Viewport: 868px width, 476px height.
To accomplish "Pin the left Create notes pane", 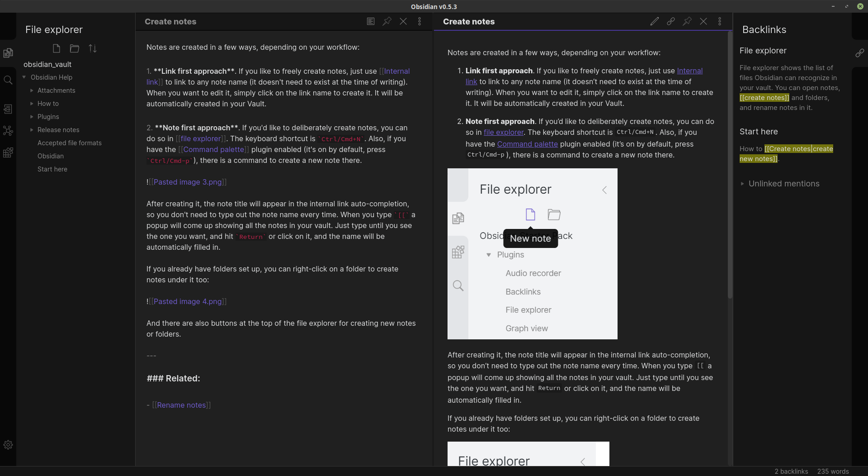I will click(387, 21).
